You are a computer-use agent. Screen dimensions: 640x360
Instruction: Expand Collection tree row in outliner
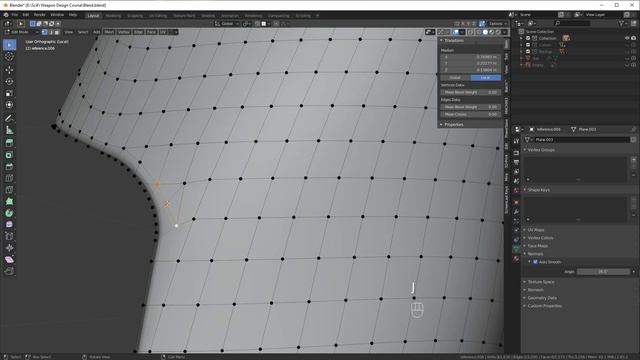(521, 38)
